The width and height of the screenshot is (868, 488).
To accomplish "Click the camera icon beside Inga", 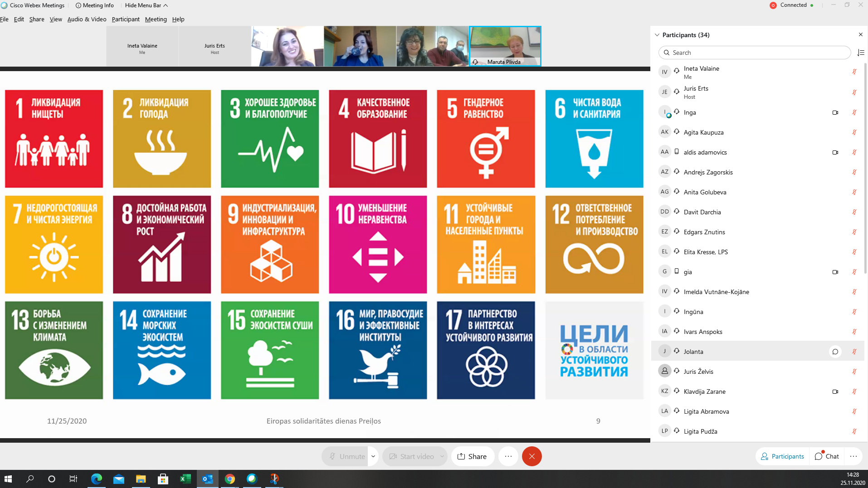I will 835,113.
